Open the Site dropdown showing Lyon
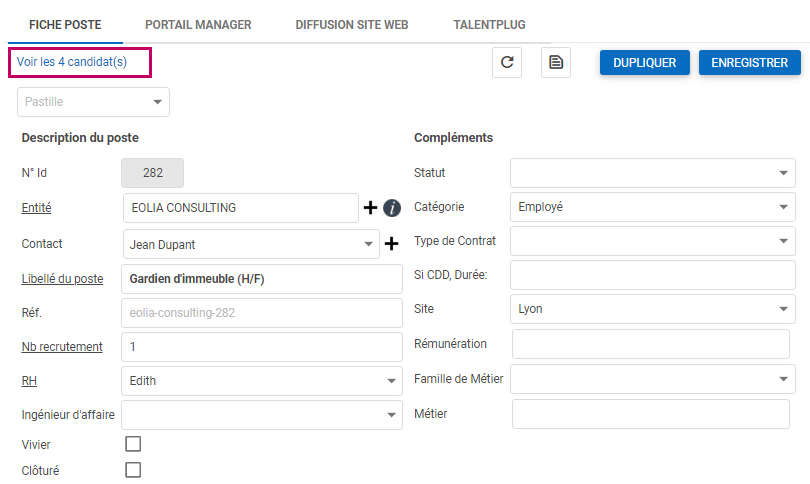810x484 pixels. pos(652,309)
